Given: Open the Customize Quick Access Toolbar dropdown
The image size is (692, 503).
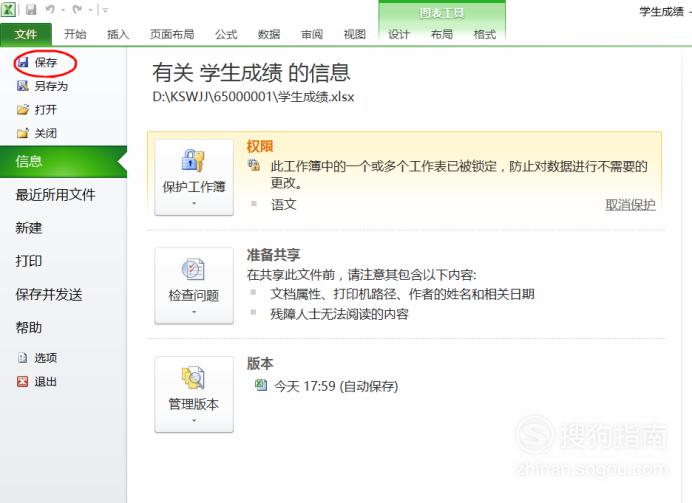Looking at the screenshot, I should tap(105, 10).
